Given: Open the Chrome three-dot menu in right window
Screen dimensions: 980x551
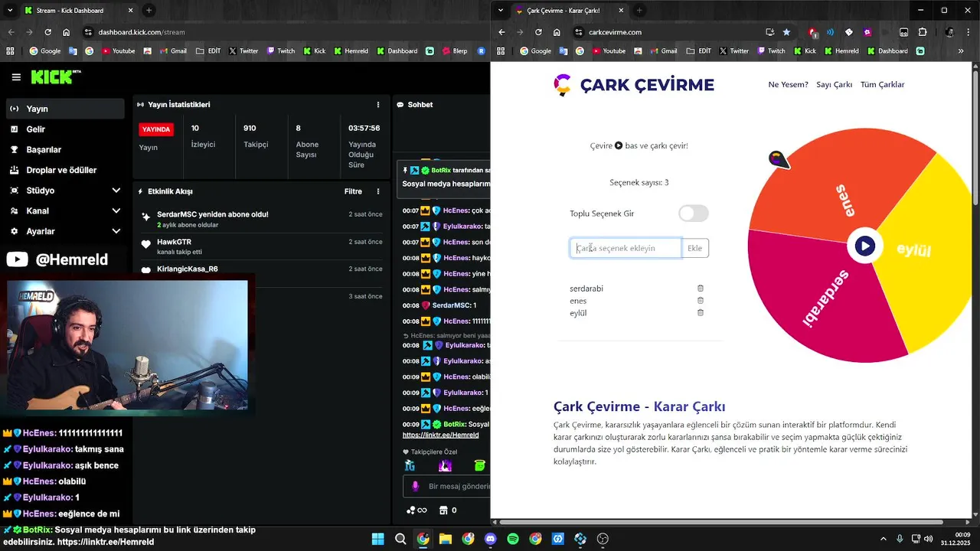Looking at the screenshot, I should pyautogui.click(x=968, y=32).
